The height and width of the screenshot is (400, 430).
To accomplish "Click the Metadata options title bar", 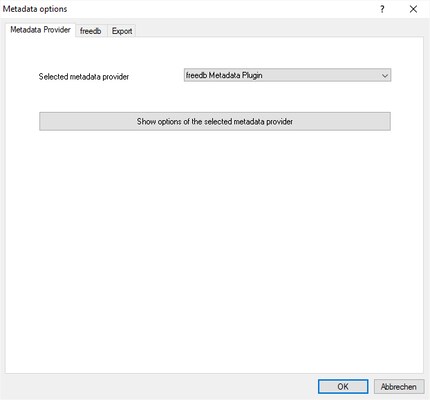I will (187, 9).
